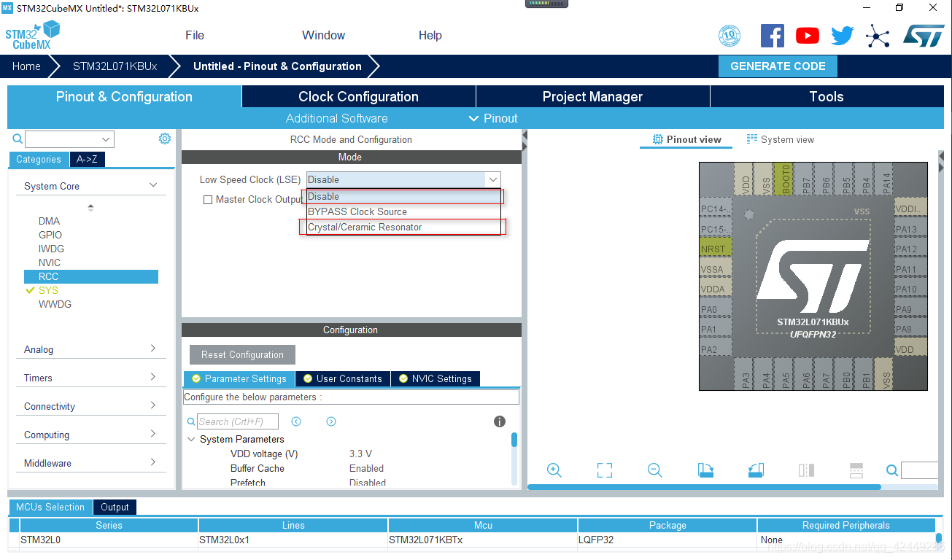Open the Twitter bird icon
Viewport: 952px width, 560px height.
pos(842,35)
